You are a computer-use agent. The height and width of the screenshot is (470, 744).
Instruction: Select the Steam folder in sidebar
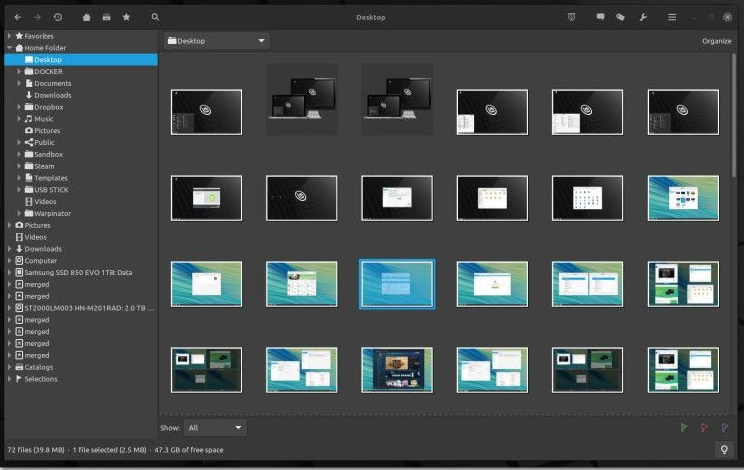pyautogui.click(x=44, y=166)
